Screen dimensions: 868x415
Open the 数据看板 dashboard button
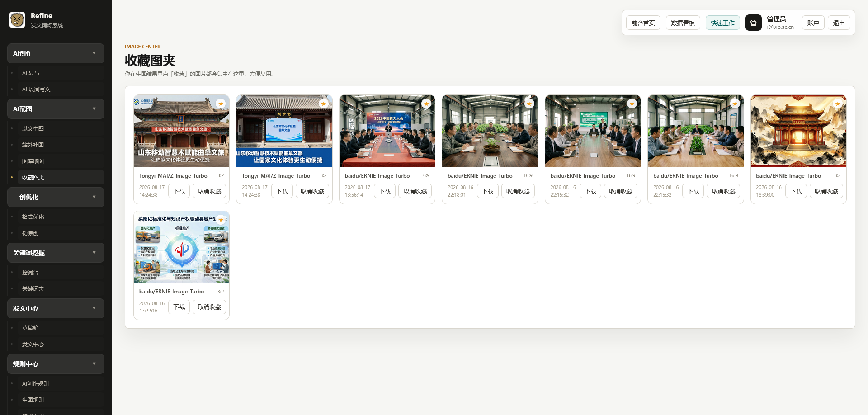point(683,23)
